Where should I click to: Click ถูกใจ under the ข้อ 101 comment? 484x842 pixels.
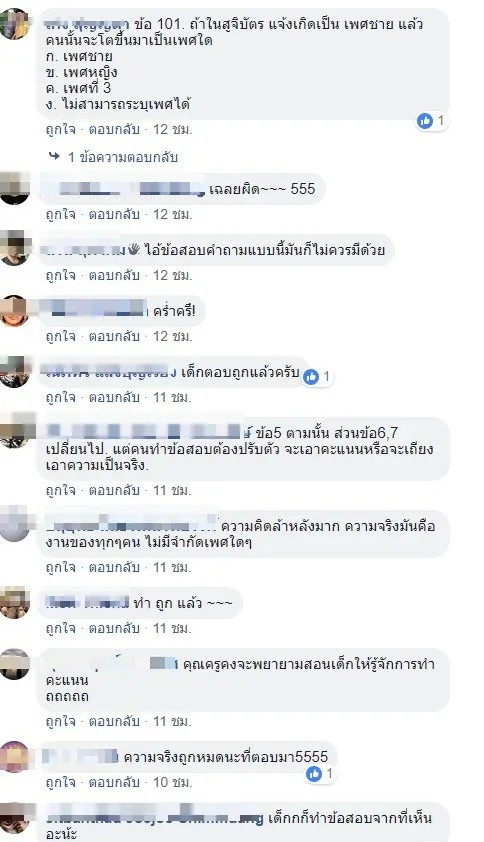pos(61,129)
